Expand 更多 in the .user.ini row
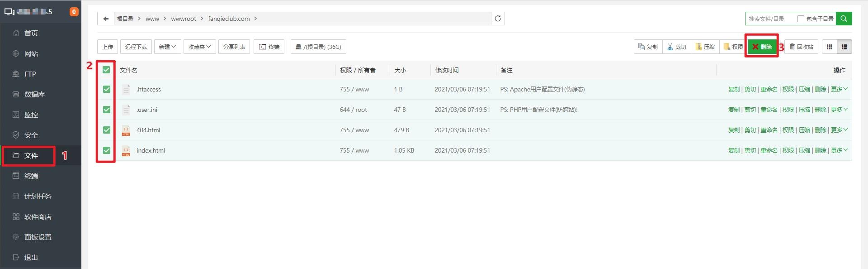 click(839, 110)
